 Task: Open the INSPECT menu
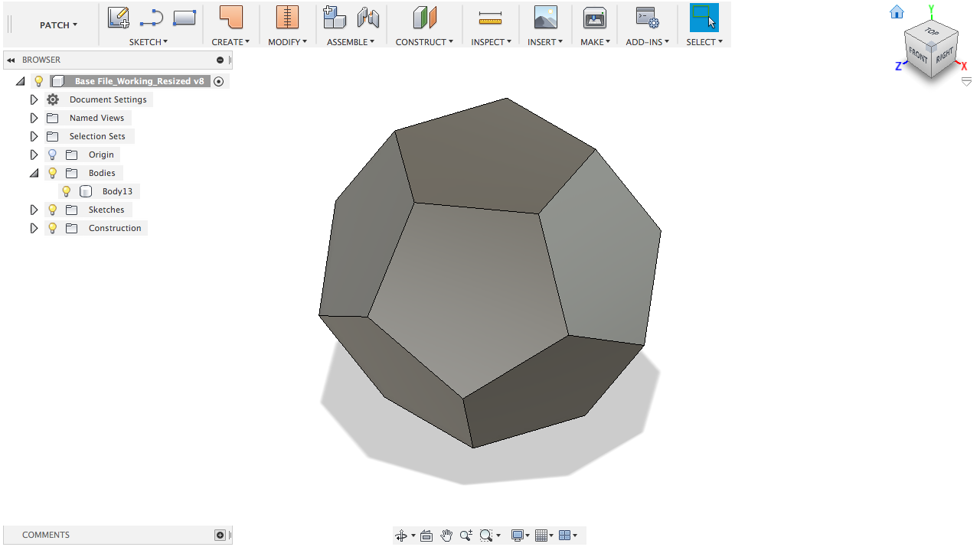tap(491, 42)
